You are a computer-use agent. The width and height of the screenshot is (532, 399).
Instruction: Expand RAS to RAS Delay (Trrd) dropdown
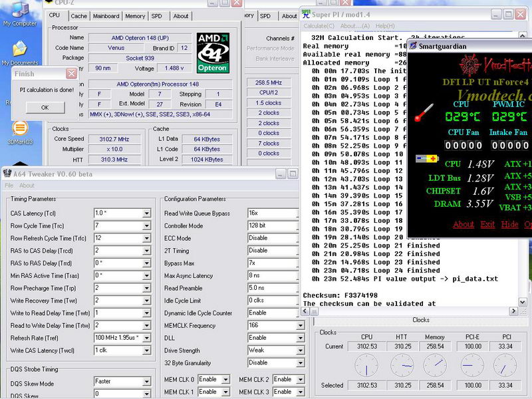pos(146,263)
